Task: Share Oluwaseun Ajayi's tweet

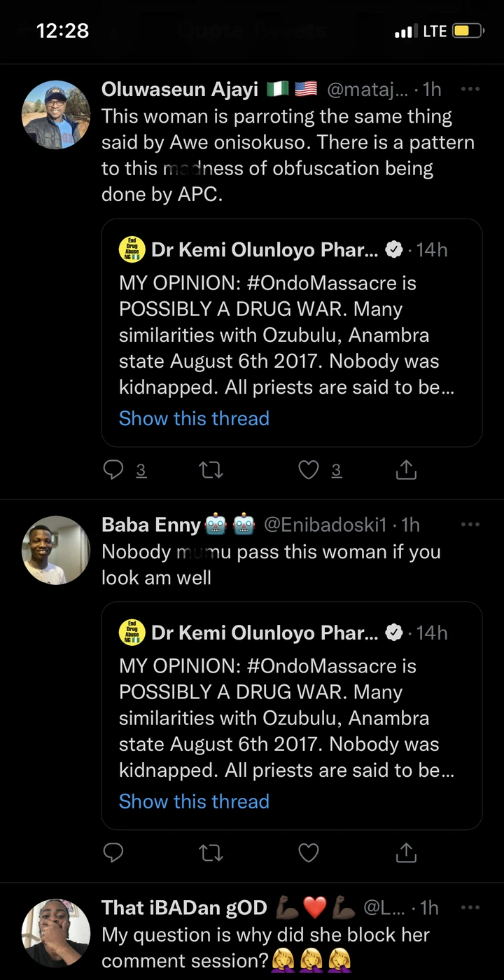Action: coord(406,471)
